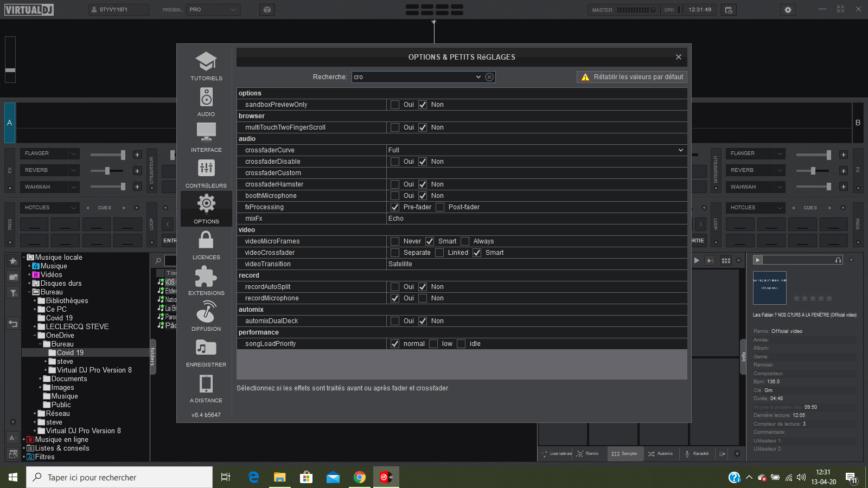Open the Enregistrer recording icon

coord(206,348)
